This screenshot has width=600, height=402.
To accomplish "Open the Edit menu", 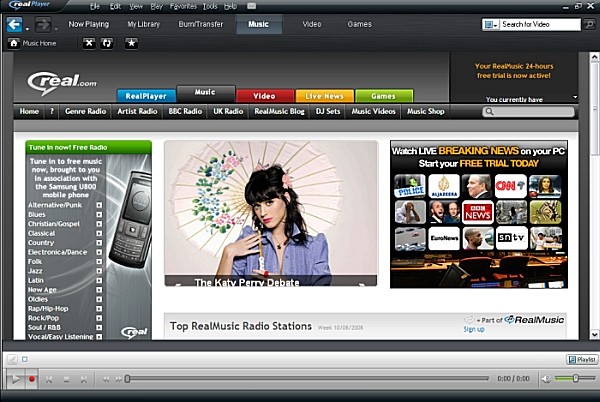I will 115,7.
